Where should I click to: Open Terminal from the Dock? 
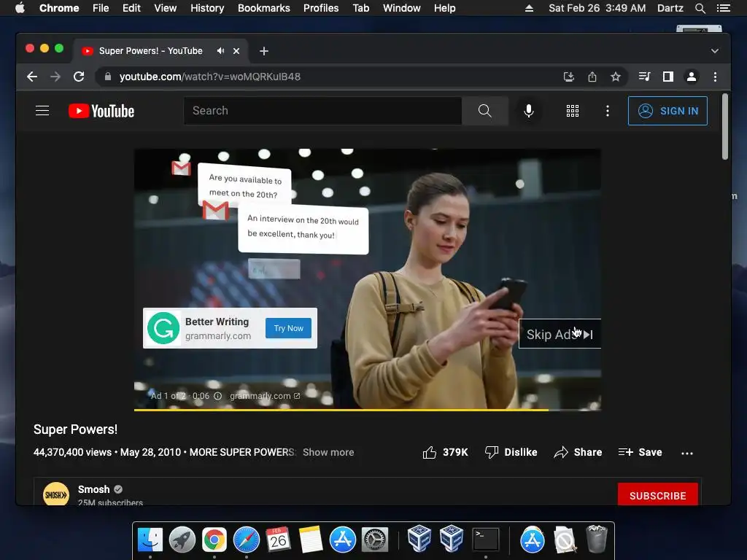(485, 540)
